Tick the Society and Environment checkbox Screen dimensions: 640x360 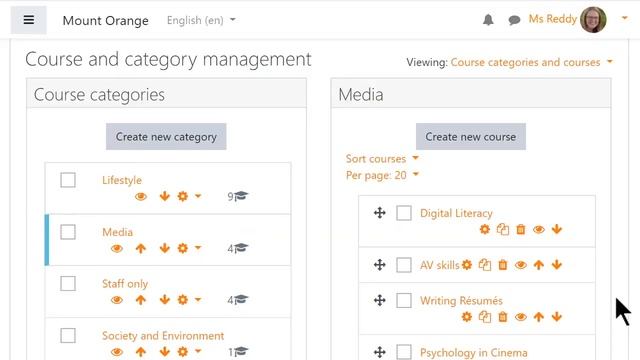[x=68, y=336]
